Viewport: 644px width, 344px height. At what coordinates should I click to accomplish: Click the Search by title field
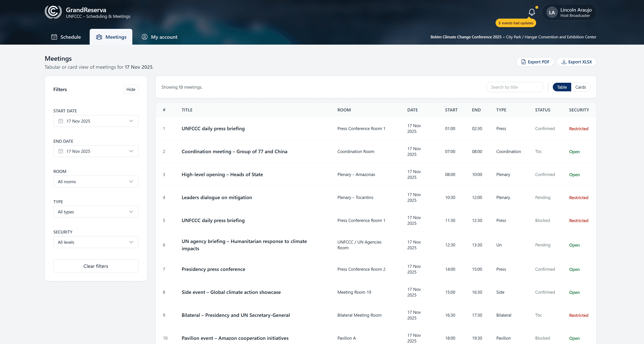pyautogui.click(x=515, y=87)
